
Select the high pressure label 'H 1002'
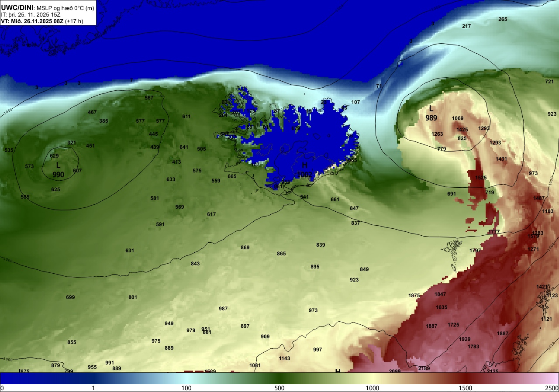click(304, 170)
